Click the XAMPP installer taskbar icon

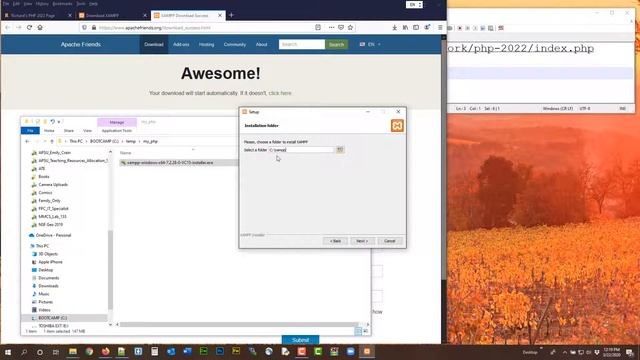click(367, 351)
